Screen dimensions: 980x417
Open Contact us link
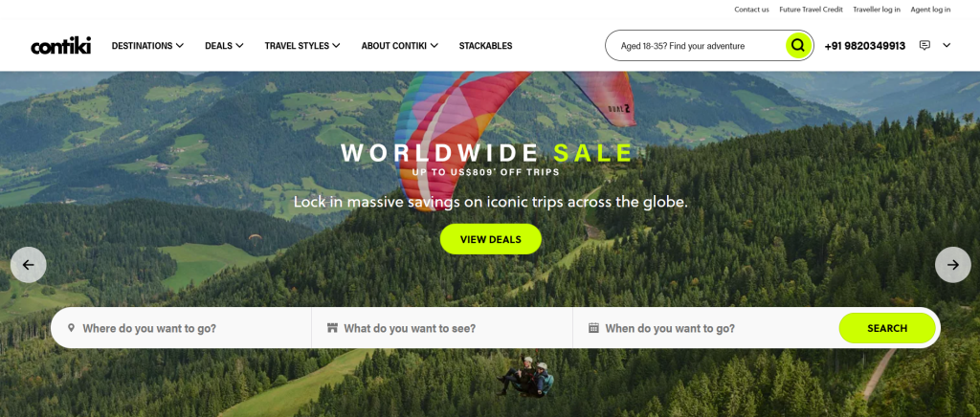click(751, 10)
